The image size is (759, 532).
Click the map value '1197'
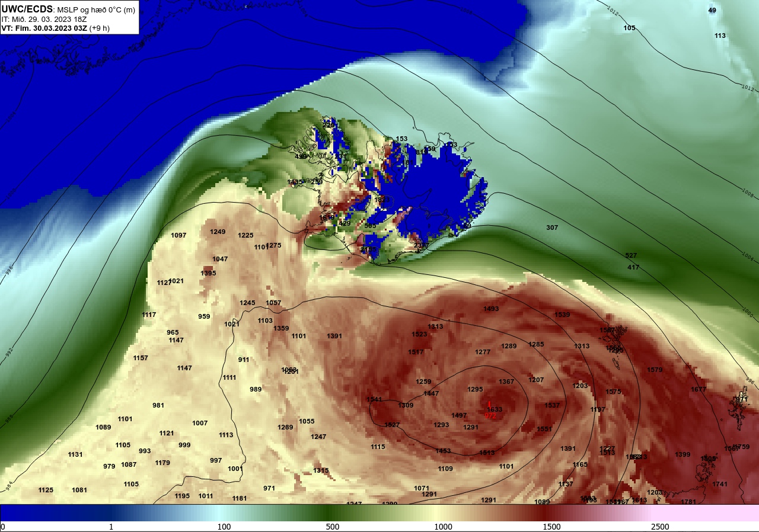(x=598, y=409)
